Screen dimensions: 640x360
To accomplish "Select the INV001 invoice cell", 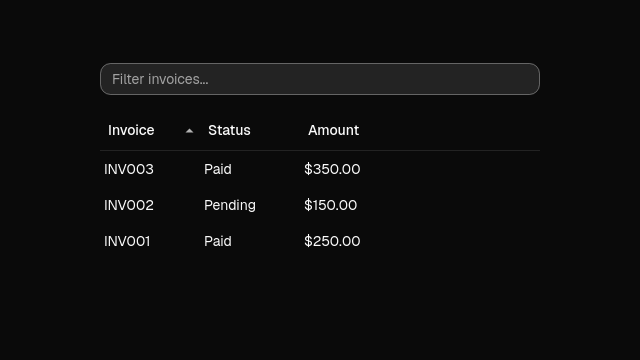I will (127, 241).
